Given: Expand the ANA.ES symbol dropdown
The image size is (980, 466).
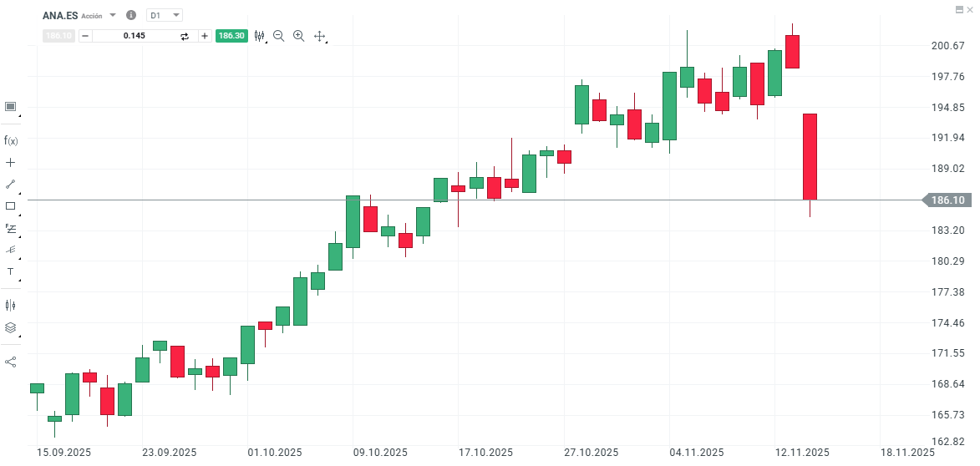Looking at the screenshot, I should pos(113,15).
